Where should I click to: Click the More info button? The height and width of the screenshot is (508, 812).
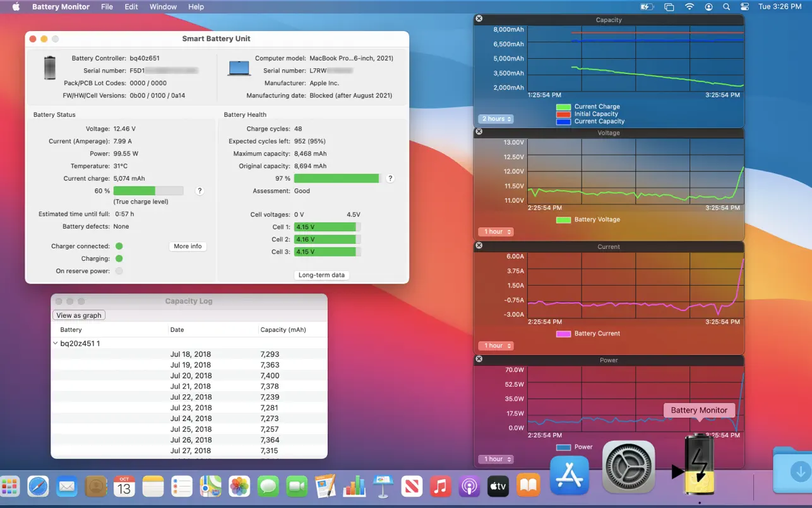point(188,246)
